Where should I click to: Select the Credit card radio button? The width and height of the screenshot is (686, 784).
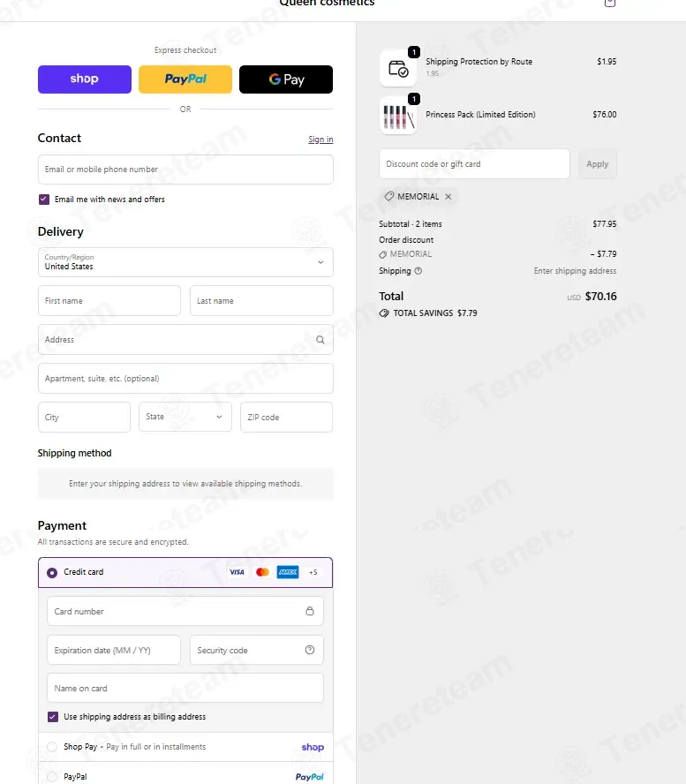point(52,572)
